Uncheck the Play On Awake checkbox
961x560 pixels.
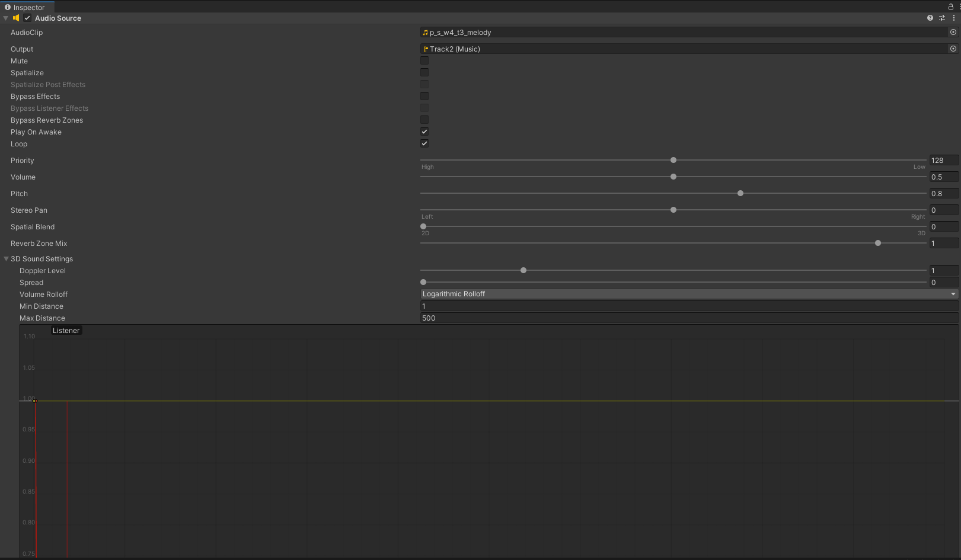coord(424,132)
